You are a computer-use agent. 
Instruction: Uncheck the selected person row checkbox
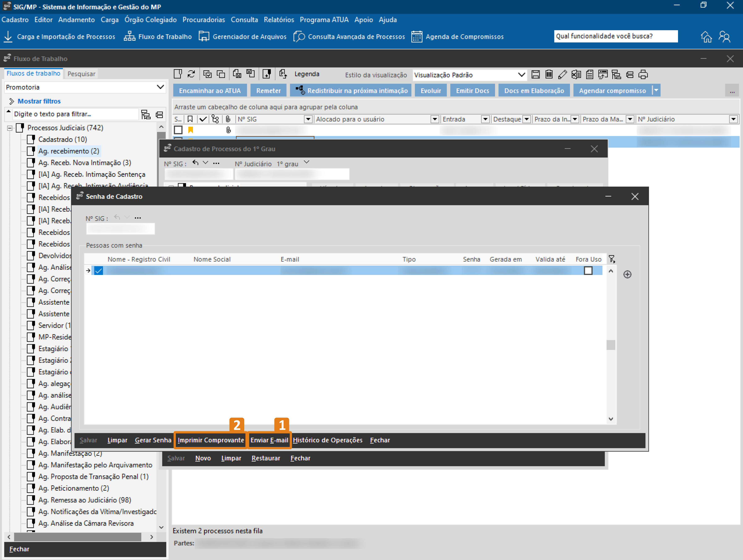click(98, 270)
